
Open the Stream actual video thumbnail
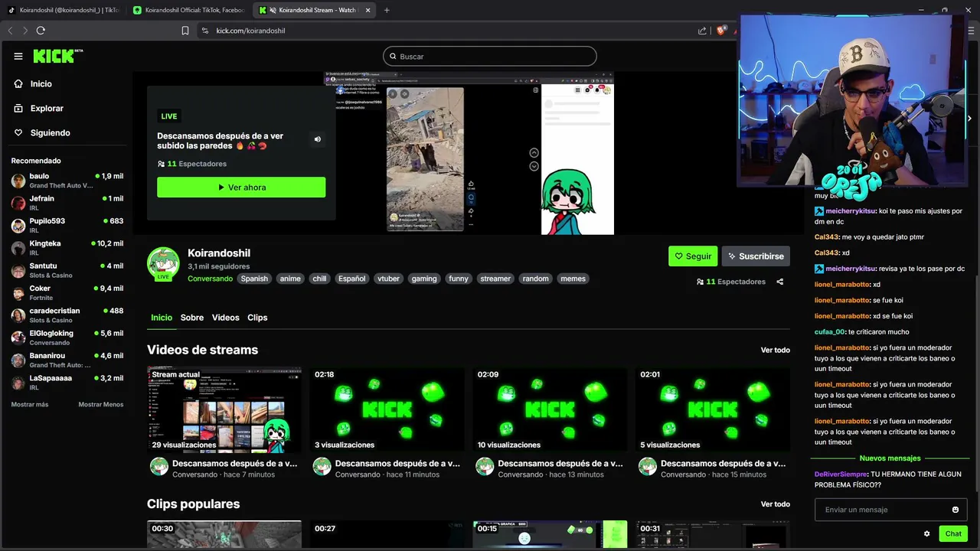click(224, 410)
